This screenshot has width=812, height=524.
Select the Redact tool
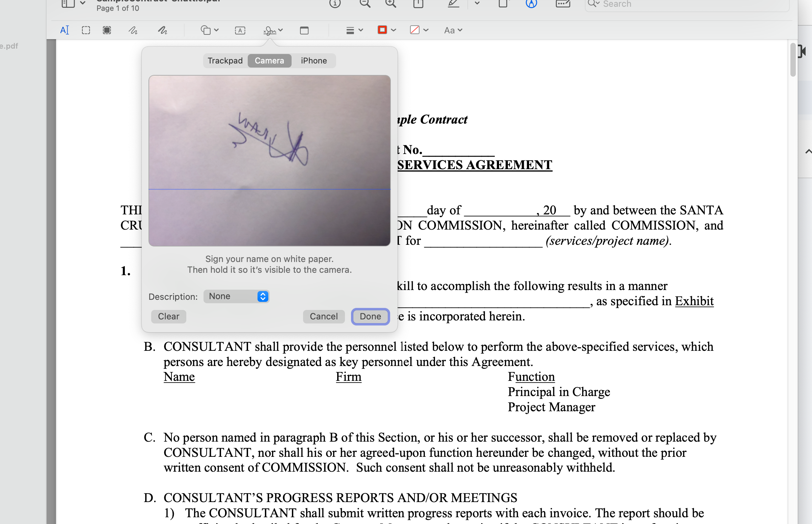(x=107, y=30)
